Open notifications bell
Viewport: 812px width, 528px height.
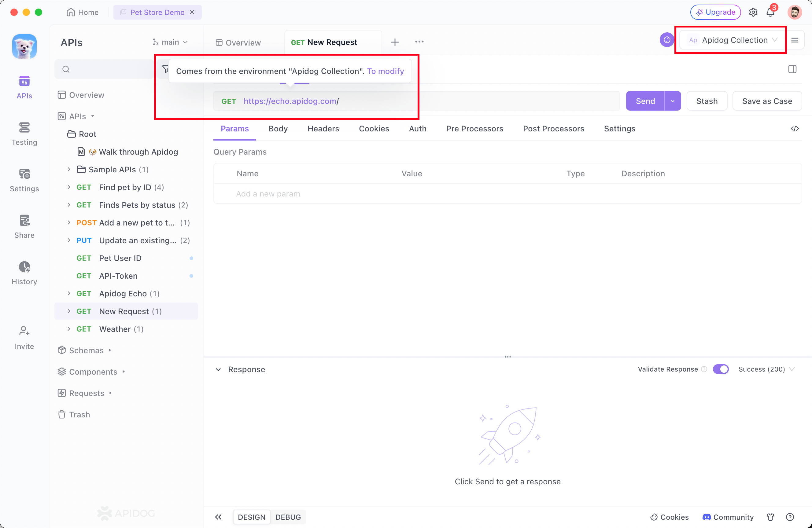(770, 12)
